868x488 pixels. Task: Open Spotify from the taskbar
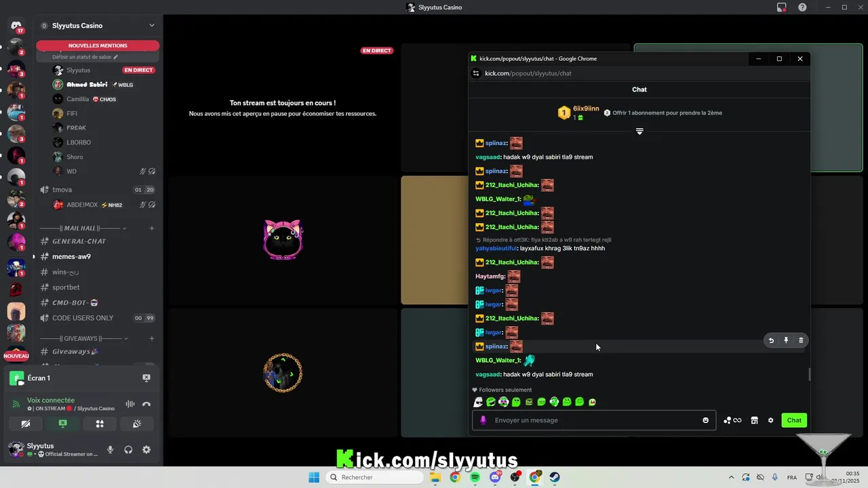475,477
